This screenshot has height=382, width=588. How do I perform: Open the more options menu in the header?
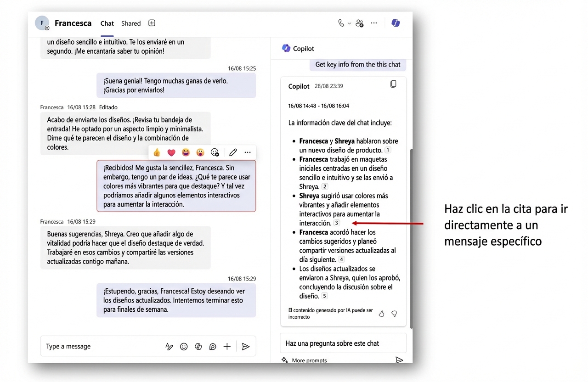373,23
